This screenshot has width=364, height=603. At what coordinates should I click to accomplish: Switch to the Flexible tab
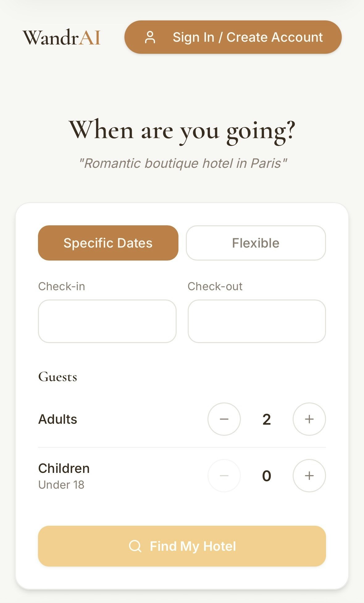[x=256, y=243]
